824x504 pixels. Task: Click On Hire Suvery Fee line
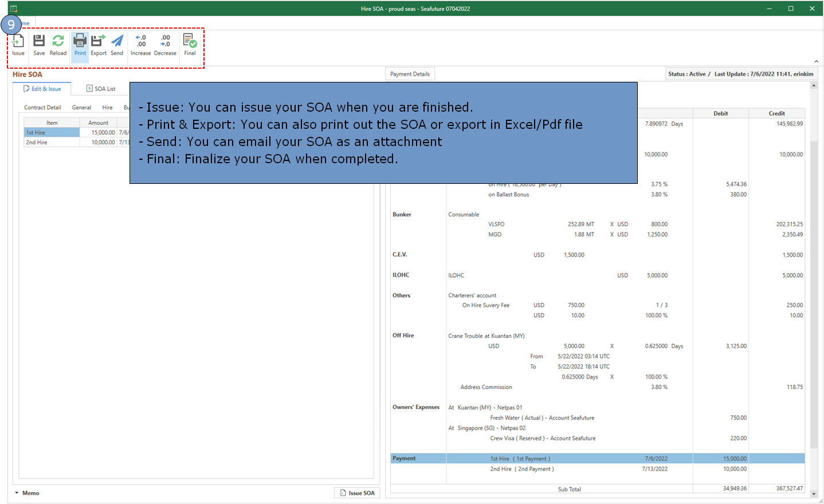(x=486, y=305)
